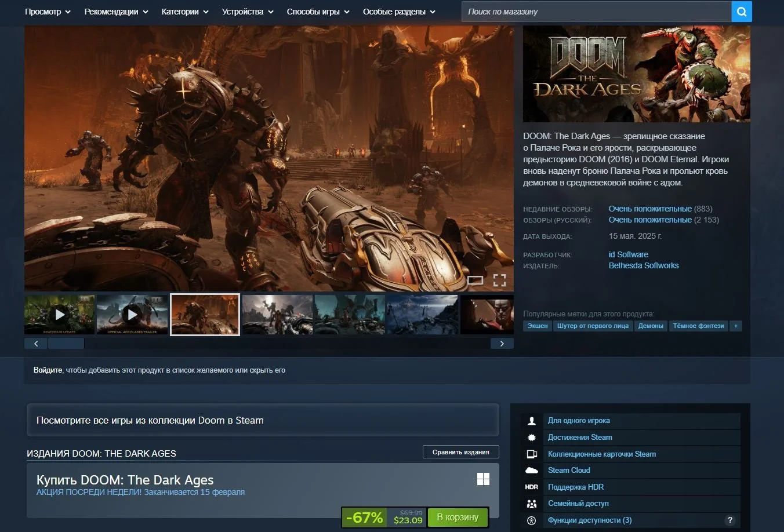Click the 15 мая. 2025 г. release date
784x532 pixels.
point(635,236)
